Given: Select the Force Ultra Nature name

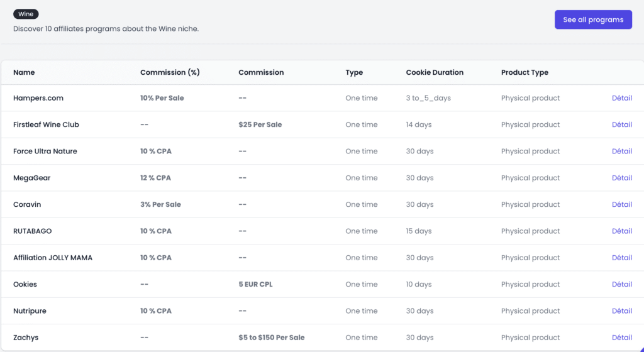Looking at the screenshot, I should (x=45, y=151).
